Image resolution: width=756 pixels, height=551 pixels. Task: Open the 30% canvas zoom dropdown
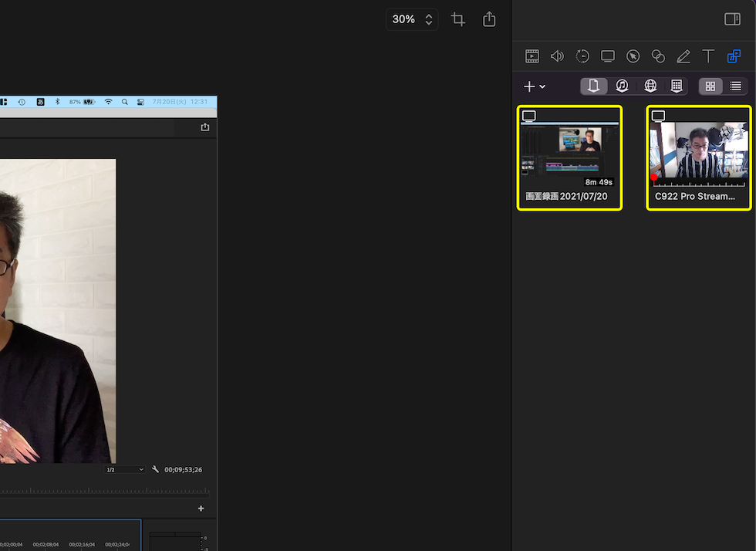point(412,19)
